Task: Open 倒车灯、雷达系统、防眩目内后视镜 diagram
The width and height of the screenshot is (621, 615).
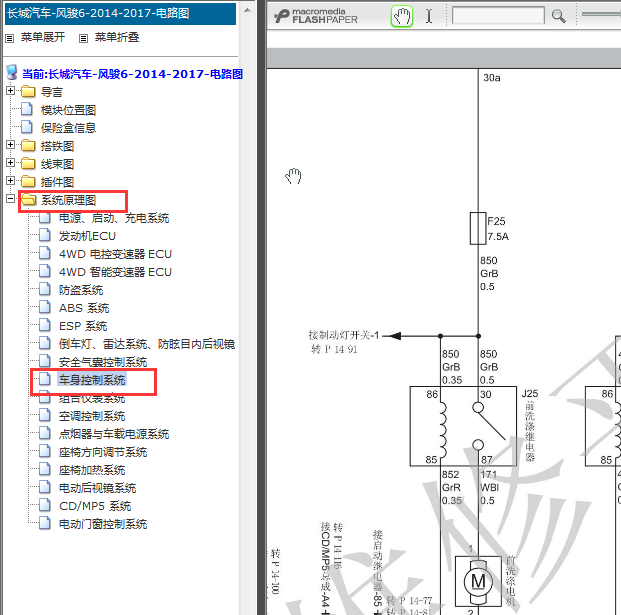Action: (147, 344)
